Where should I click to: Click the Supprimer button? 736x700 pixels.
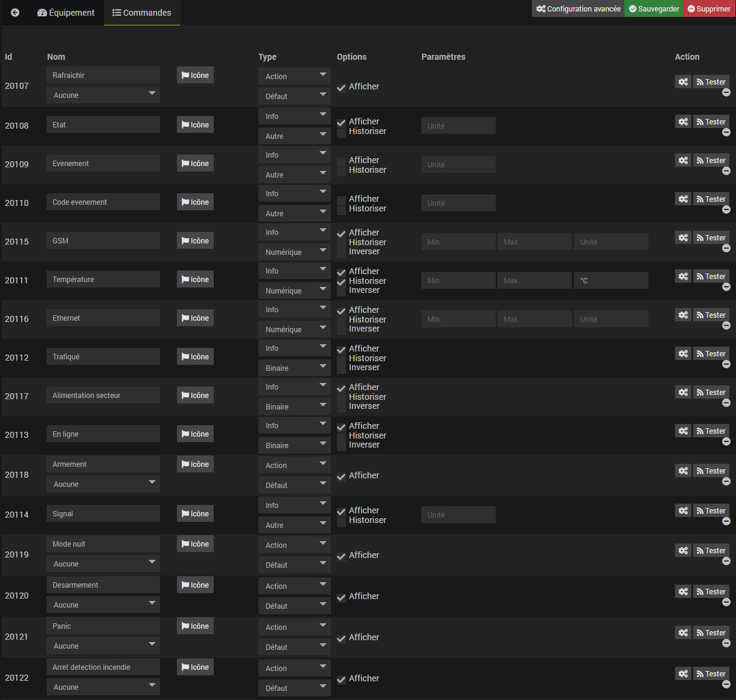[709, 8]
